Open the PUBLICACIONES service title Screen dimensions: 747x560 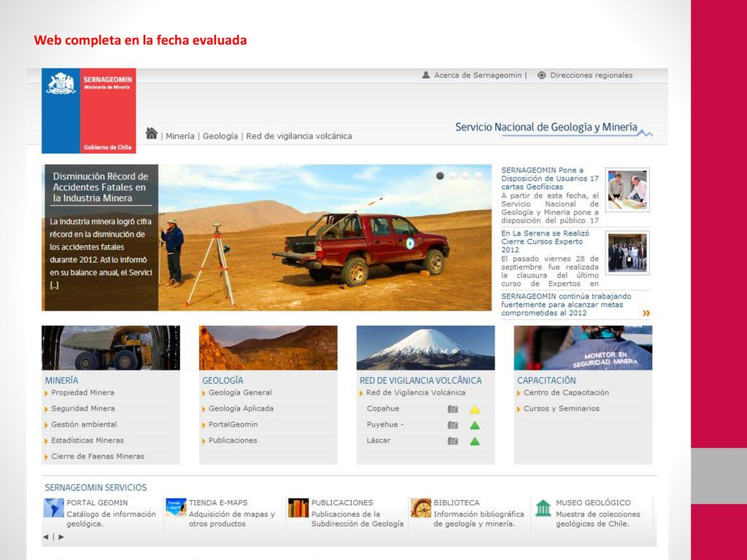pyautogui.click(x=342, y=502)
